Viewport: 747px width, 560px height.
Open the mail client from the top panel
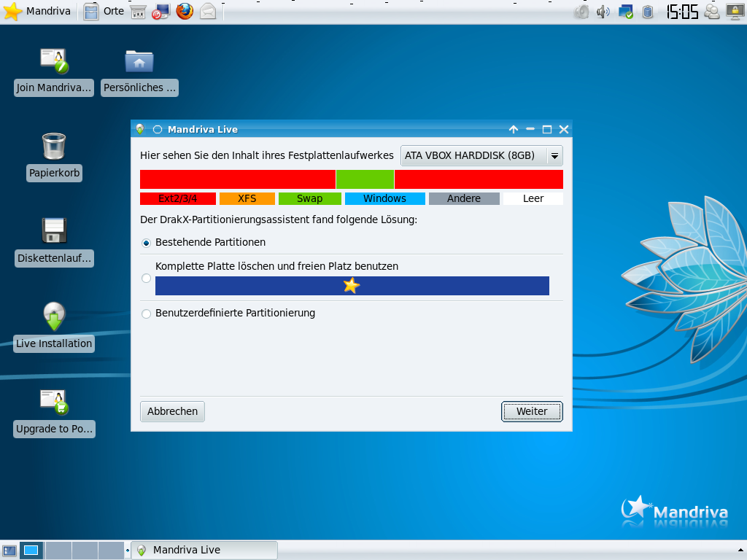coord(208,11)
